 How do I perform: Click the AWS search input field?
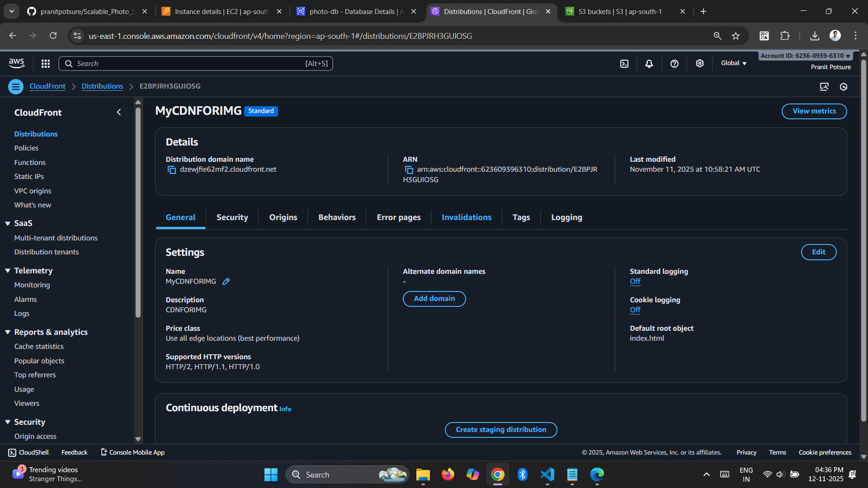click(196, 64)
